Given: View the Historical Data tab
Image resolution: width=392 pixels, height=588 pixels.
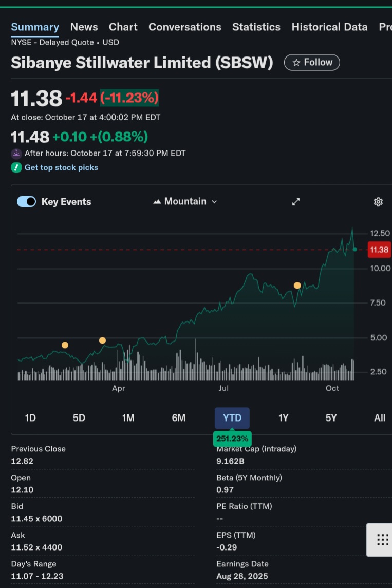Looking at the screenshot, I should coord(329,27).
